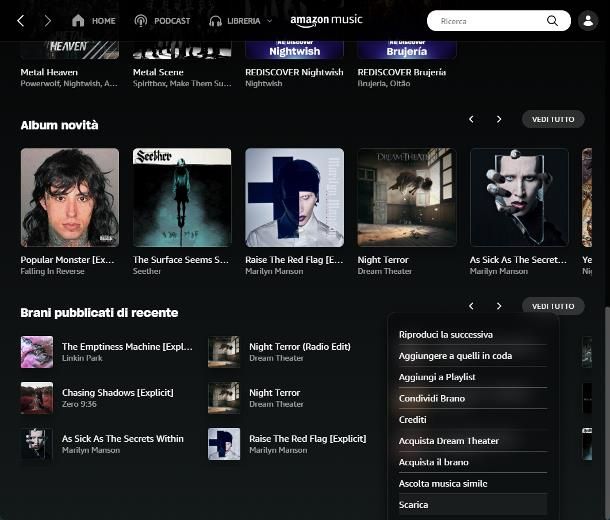610x520 pixels.
Task: Show previous albums in Album novità
Action: [x=471, y=119]
